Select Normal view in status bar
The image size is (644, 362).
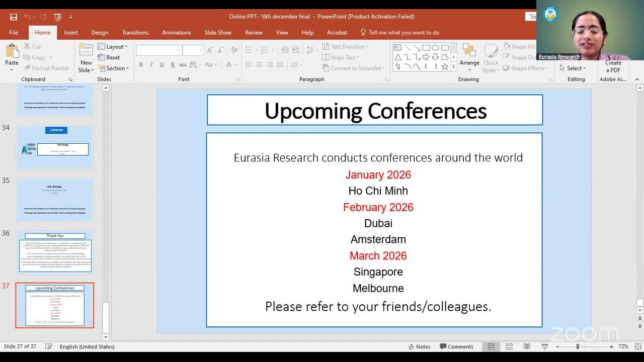click(492, 347)
